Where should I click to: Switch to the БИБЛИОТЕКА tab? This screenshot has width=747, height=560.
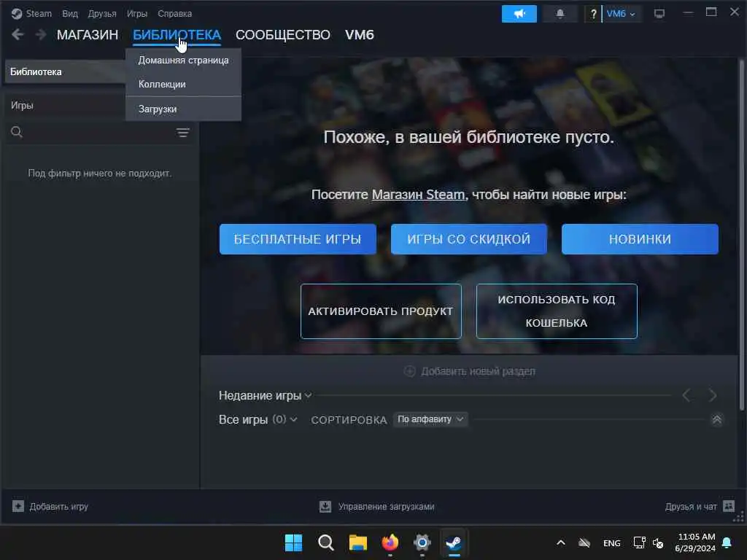click(x=177, y=35)
